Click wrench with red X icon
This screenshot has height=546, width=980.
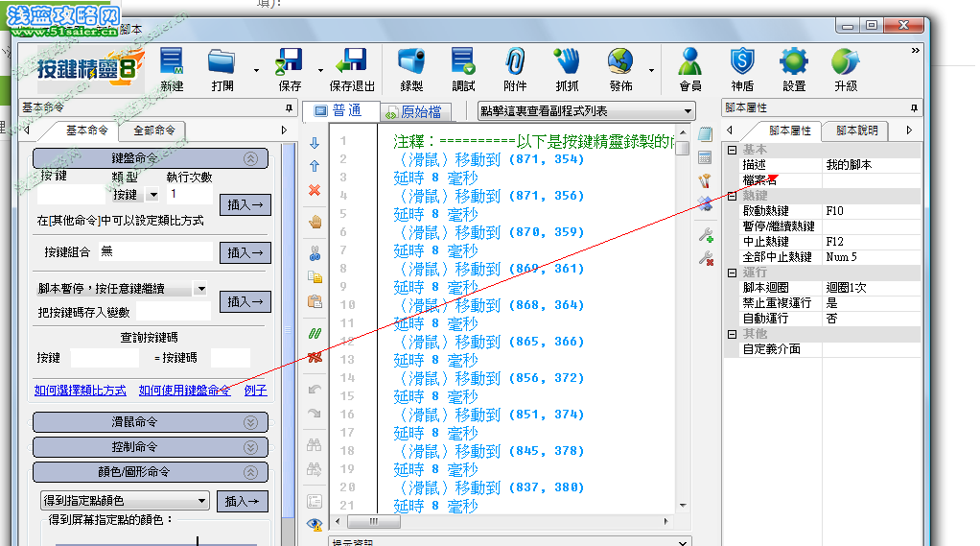(x=707, y=258)
